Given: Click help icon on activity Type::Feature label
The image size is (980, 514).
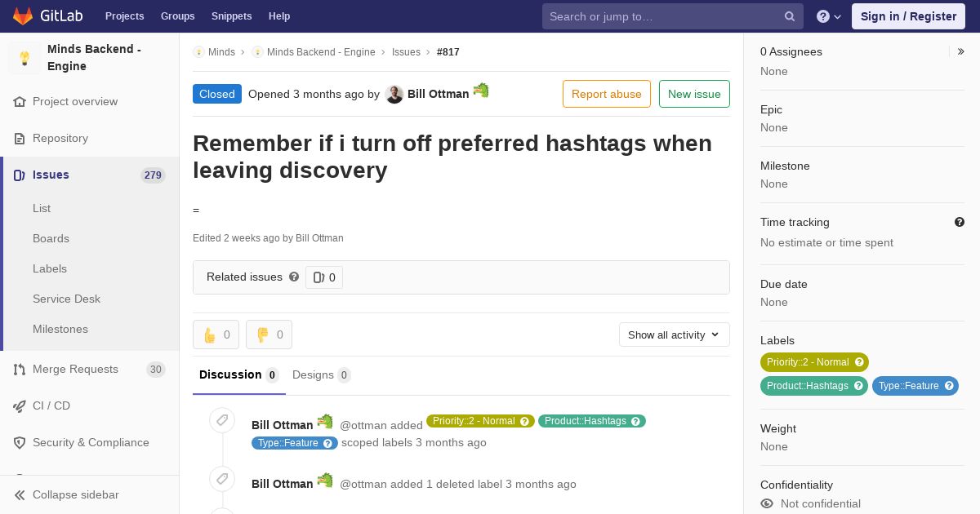Looking at the screenshot, I should 328,443.
